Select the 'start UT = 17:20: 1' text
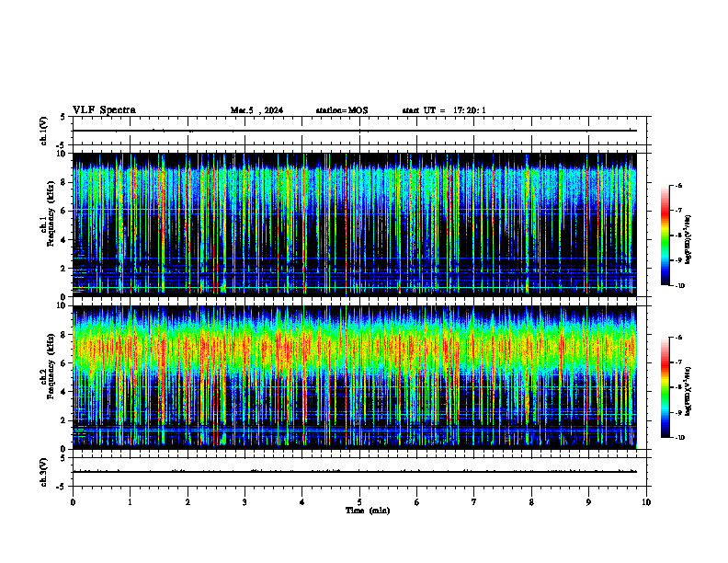 tap(444, 110)
